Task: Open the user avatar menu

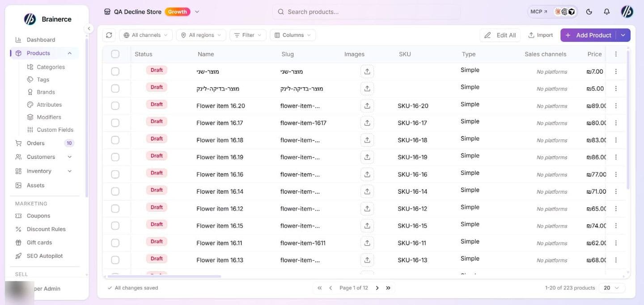Action: click(627, 12)
